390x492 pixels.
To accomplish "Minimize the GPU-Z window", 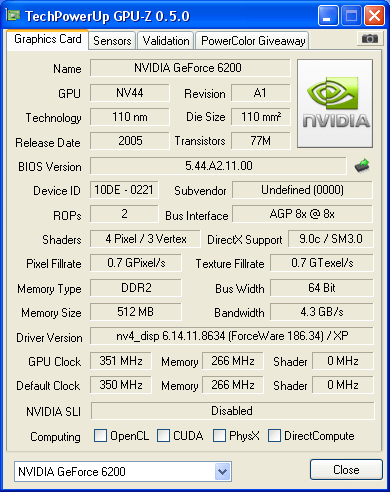I will point(328,15).
